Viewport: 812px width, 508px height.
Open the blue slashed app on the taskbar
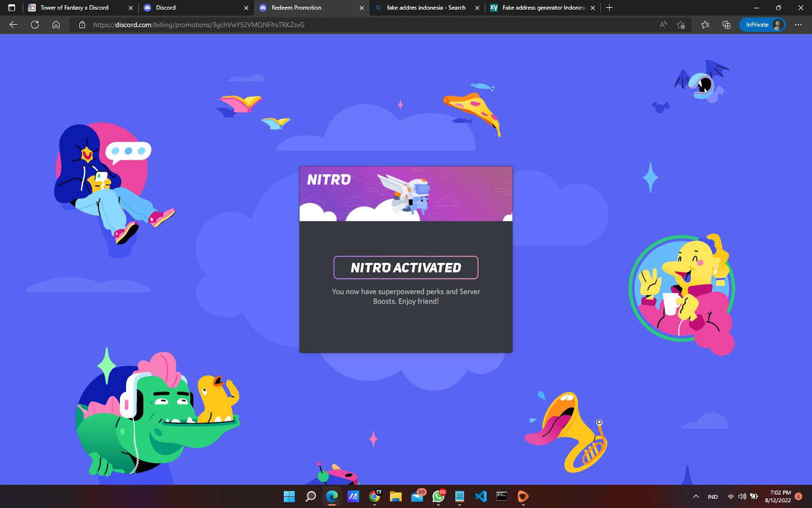353,496
